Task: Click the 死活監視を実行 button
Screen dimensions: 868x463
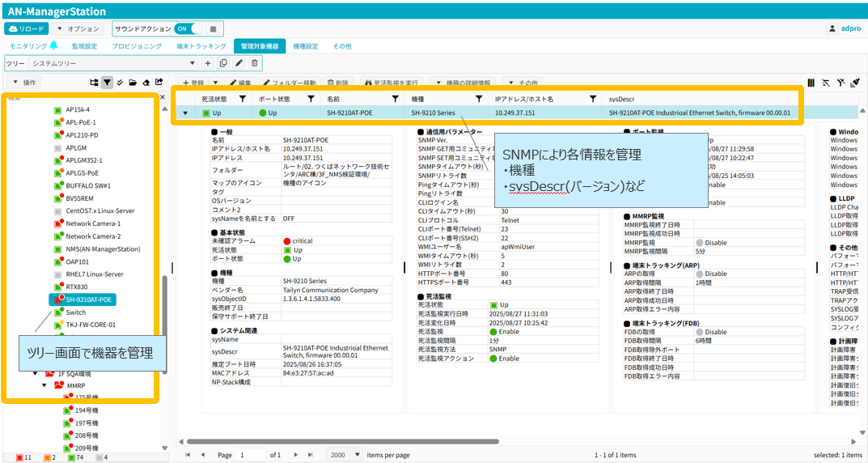Action: [x=391, y=83]
